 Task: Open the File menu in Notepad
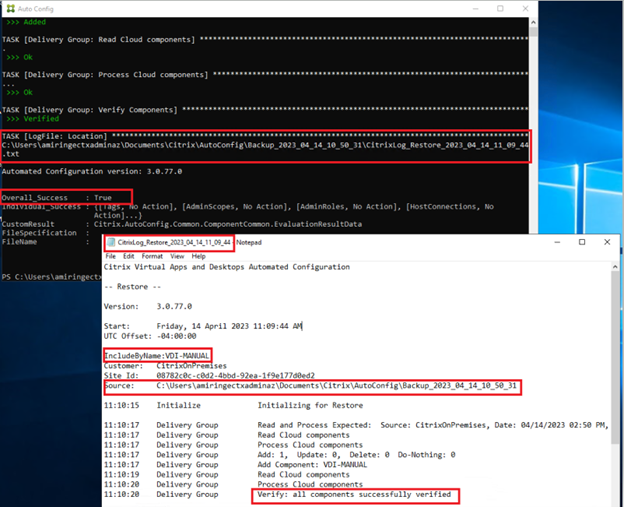111,256
